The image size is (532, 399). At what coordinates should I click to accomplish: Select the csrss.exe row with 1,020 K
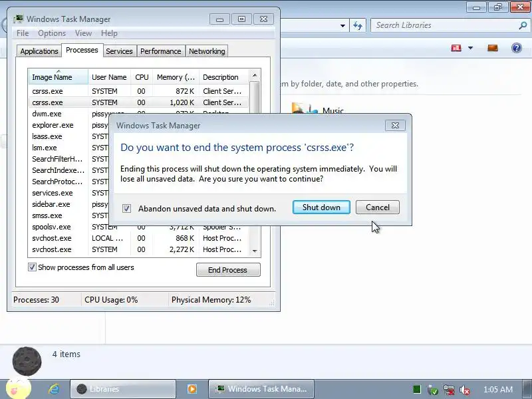click(138, 102)
